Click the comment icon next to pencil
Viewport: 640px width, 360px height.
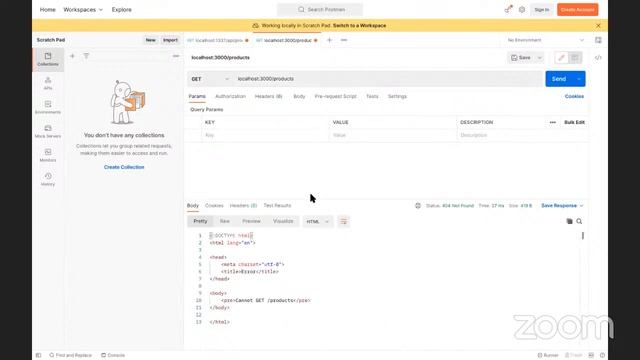[x=575, y=58]
